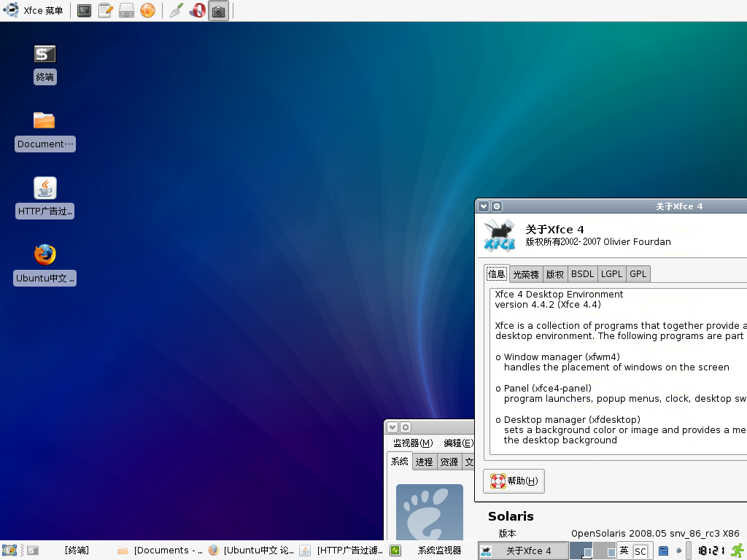The height and width of the screenshot is (560, 747).
Task: Open the 版权 tab in About Xfce
Action: pyautogui.click(x=554, y=274)
